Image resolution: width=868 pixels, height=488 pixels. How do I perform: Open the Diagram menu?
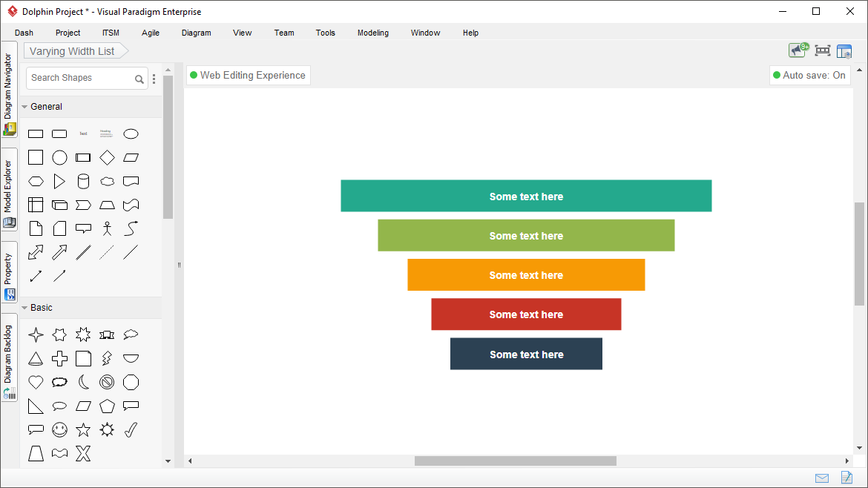[x=197, y=33]
